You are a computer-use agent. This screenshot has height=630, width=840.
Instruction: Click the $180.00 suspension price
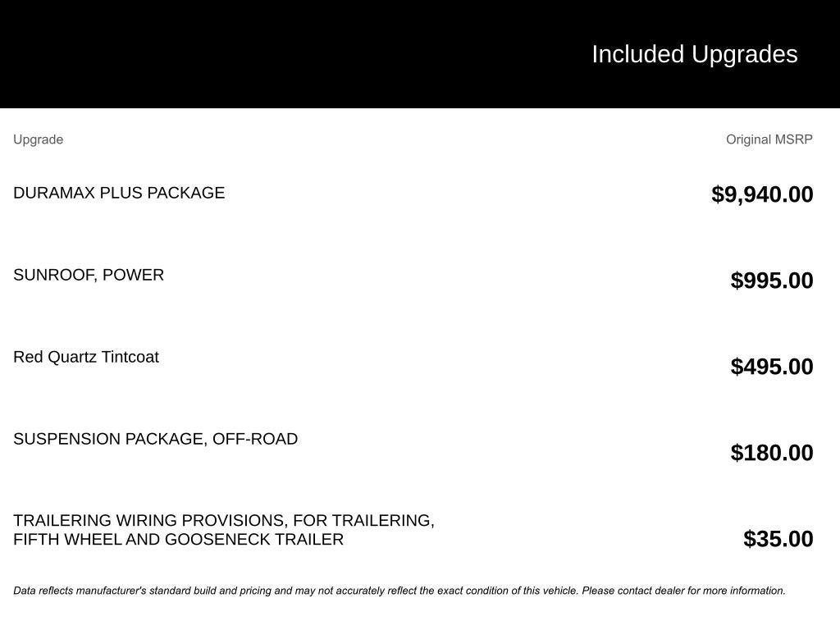[x=771, y=453]
